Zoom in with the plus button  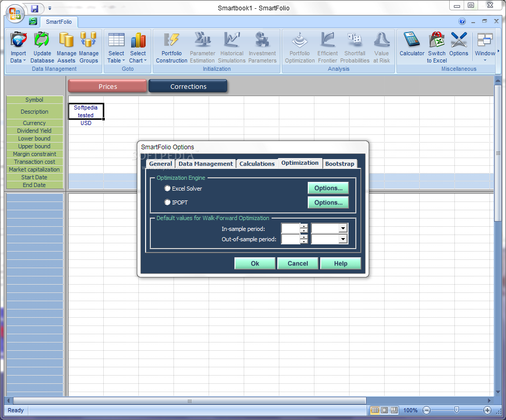[x=487, y=410]
